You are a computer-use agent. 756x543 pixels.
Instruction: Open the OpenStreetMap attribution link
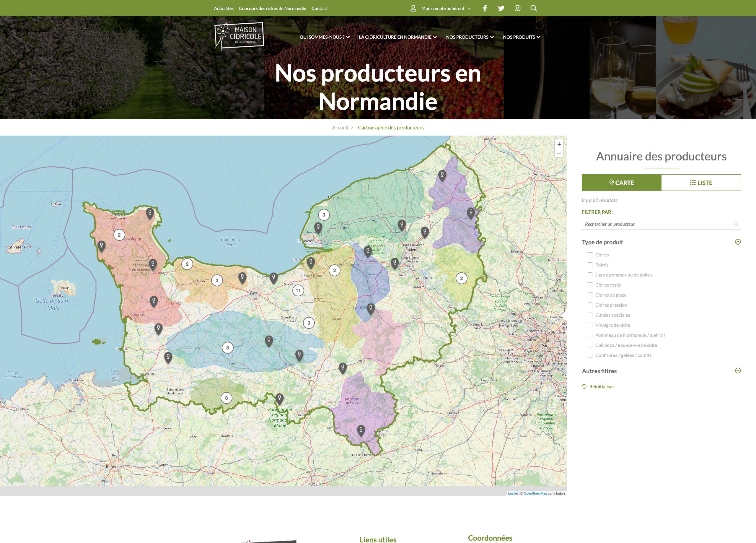click(x=535, y=494)
